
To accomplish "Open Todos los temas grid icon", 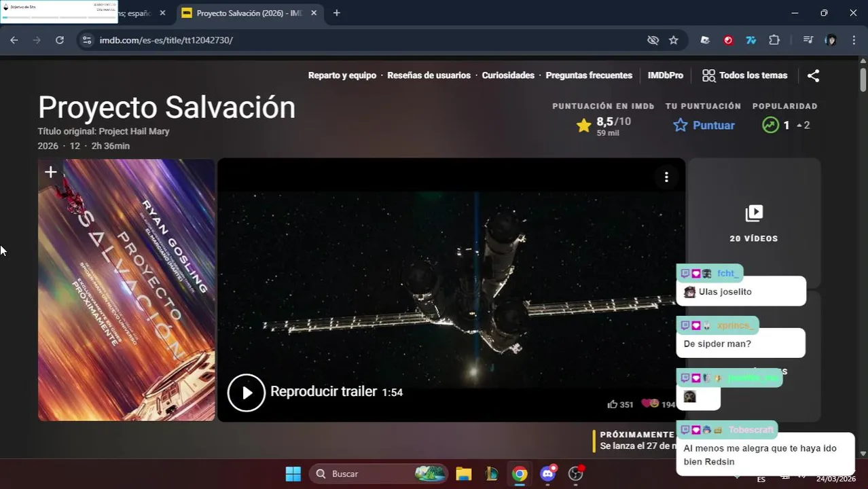I will point(708,75).
